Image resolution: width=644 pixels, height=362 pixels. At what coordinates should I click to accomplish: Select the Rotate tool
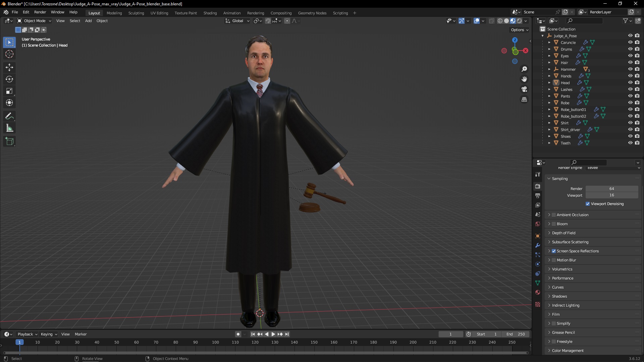coord(9,79)
